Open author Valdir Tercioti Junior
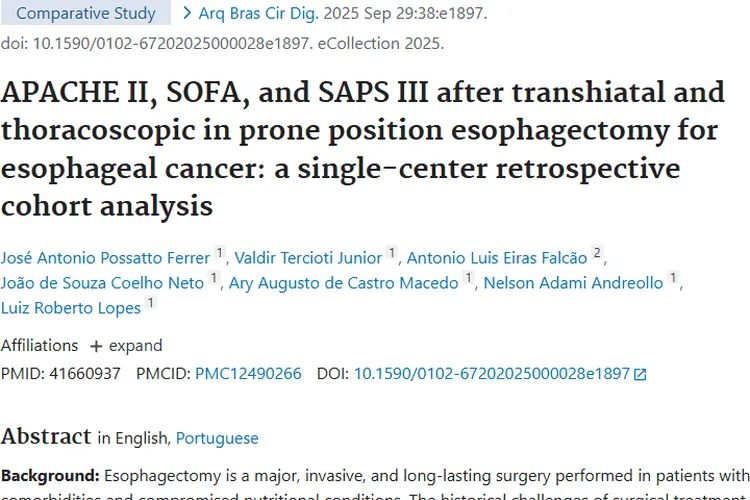This screenshot has height=500, width=750. point(308,258)
